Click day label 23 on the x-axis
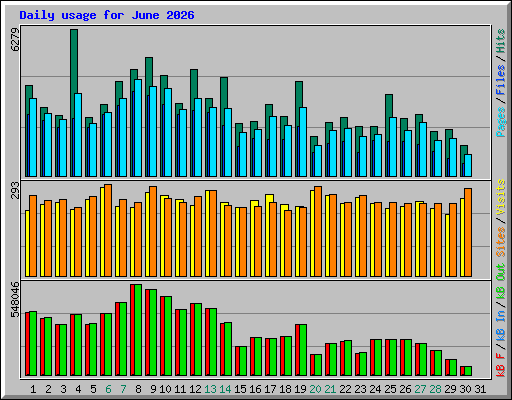Image resolution: width=512 pixels, height=400 pixels. (360, 389)
